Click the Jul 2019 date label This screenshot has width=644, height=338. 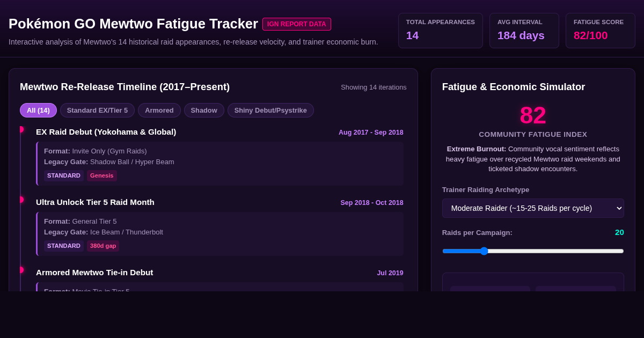pos(390,273)
